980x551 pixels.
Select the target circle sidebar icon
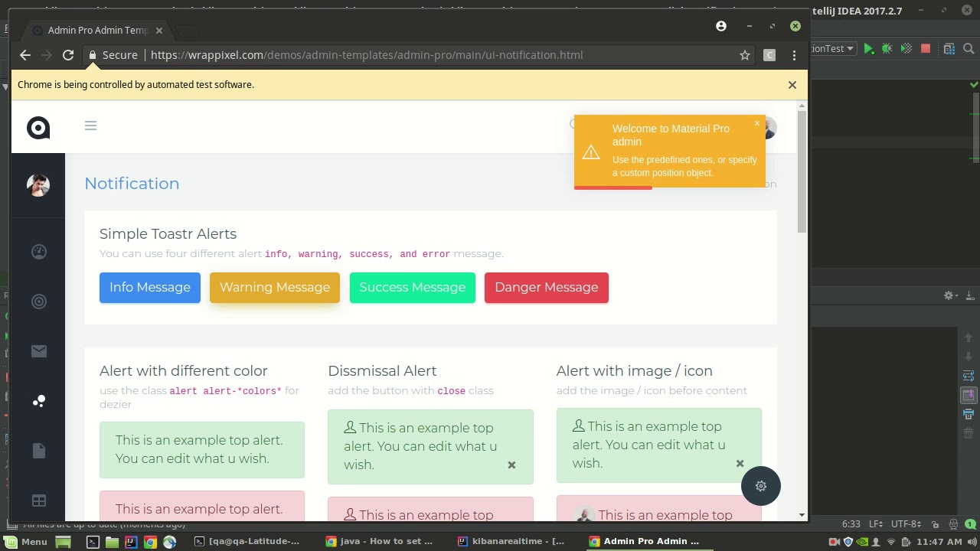[39, 302]
